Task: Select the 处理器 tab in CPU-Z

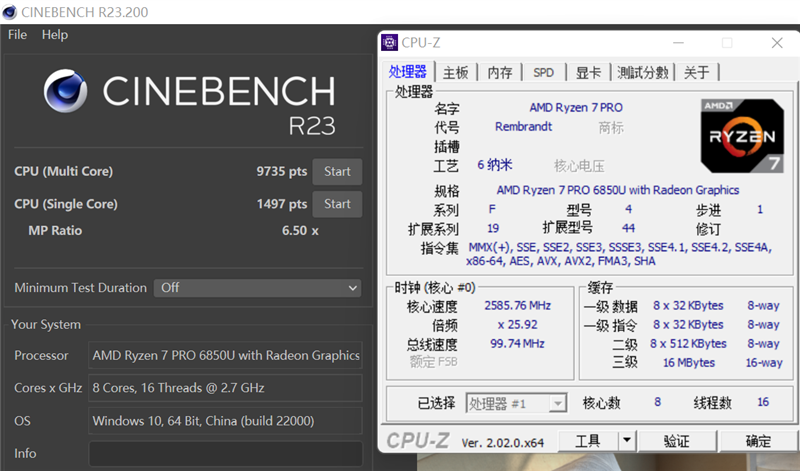Action: coord(408,72)
